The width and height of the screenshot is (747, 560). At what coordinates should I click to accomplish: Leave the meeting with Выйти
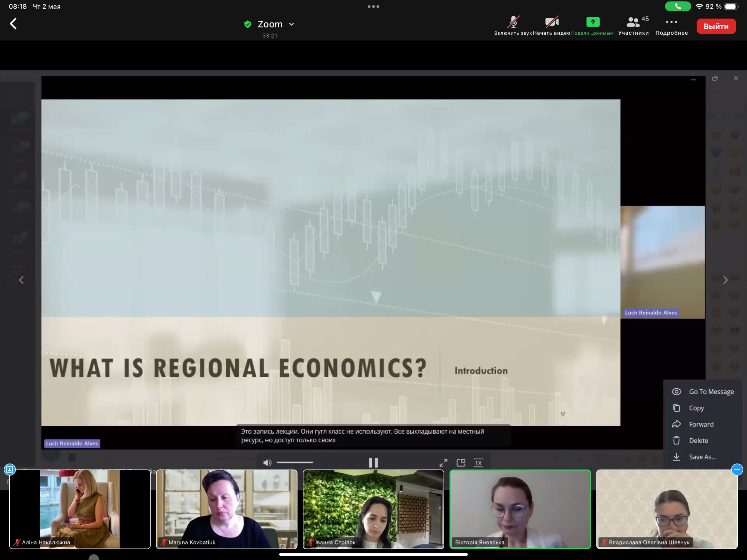tap(716, 26)
